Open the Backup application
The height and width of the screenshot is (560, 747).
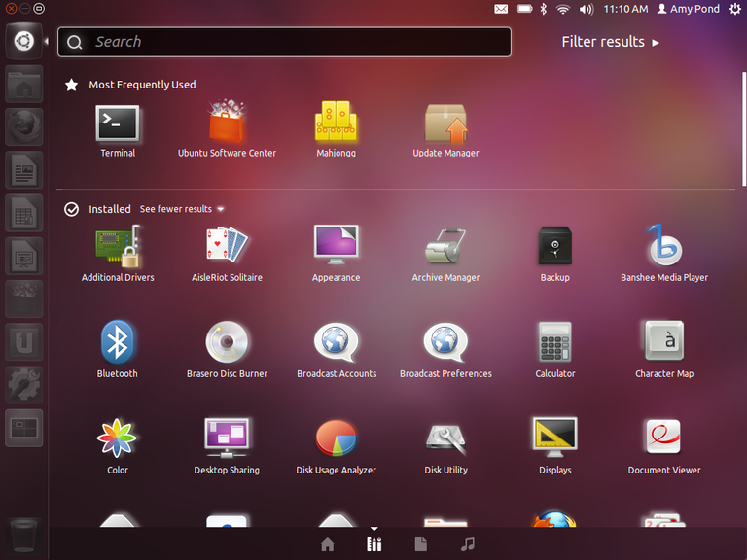[555, 246]
